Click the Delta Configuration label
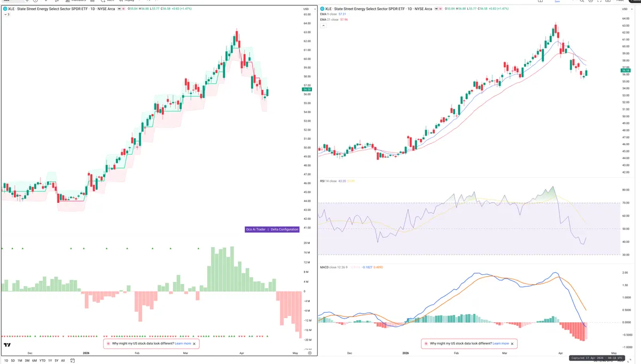 coord(285,229)
